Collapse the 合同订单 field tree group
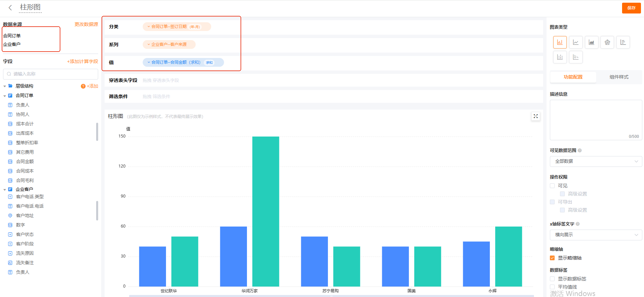The image size is (644, 297). pos(5,96)
